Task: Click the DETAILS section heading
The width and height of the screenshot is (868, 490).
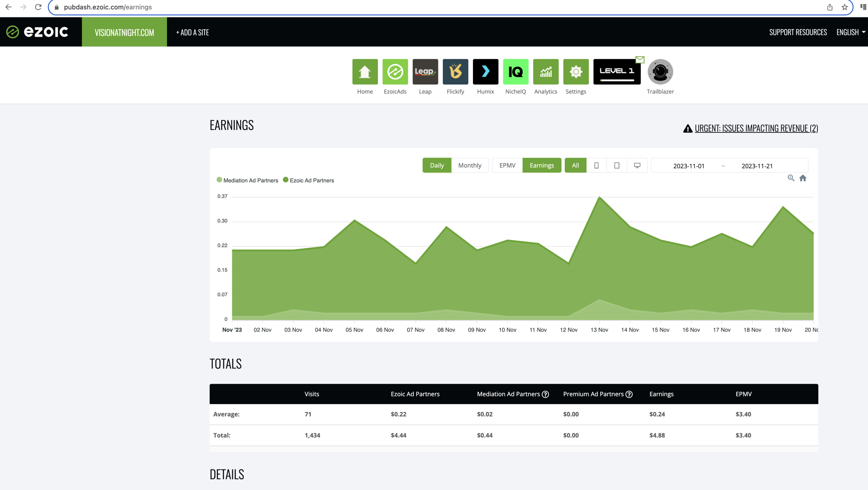Action: pyautogui.click(x=227, y=474)
